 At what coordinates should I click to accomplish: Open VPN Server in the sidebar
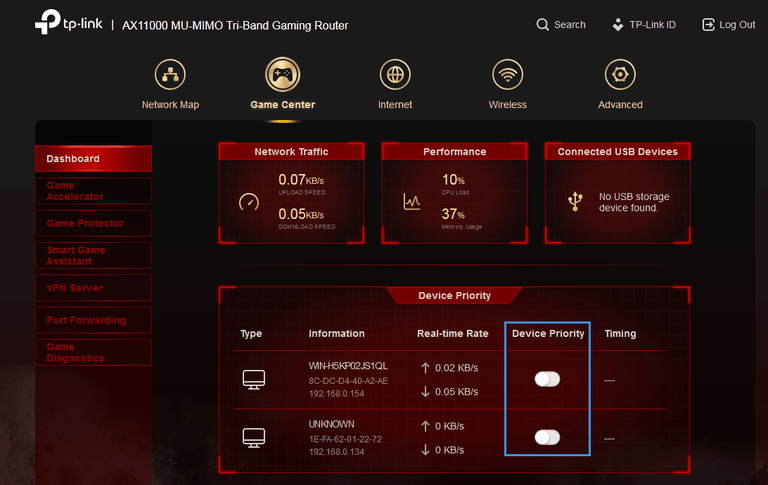(x=93, y=288)
